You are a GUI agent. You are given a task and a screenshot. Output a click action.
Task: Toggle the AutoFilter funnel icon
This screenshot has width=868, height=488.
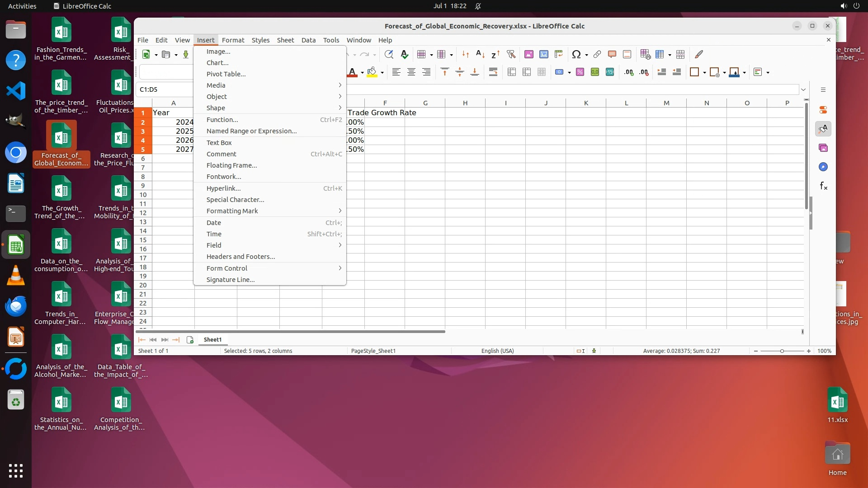click(x=511, y=55)
